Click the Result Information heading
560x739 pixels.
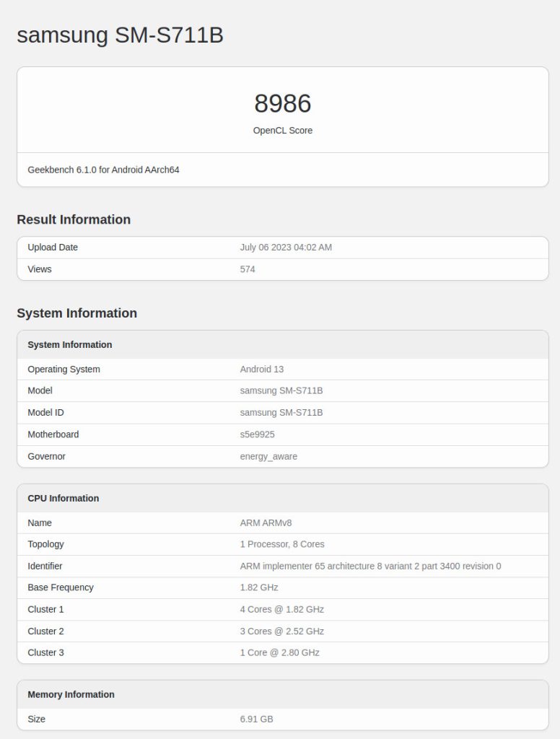click(74, 219)
